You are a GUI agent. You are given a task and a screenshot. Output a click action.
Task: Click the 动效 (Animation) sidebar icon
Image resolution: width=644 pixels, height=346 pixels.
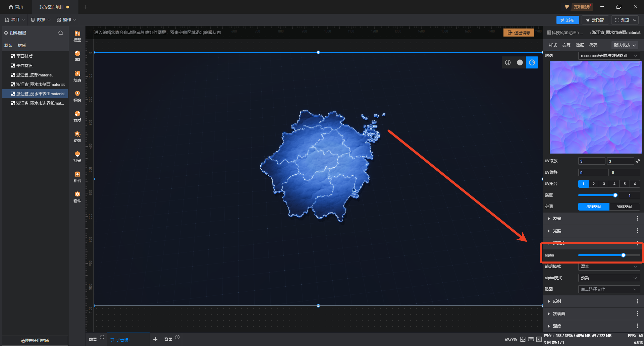77,136
